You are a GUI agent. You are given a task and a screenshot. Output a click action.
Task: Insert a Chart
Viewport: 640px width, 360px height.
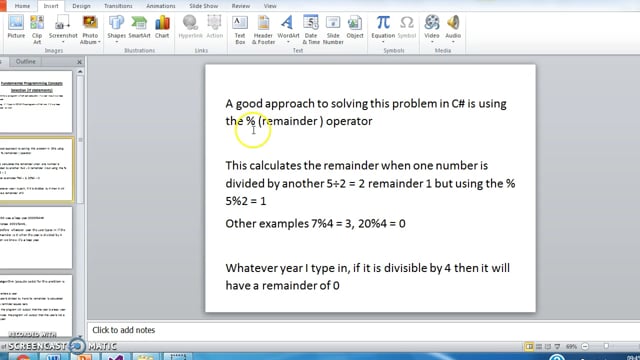pyautogui.click(x=162, y=28)
